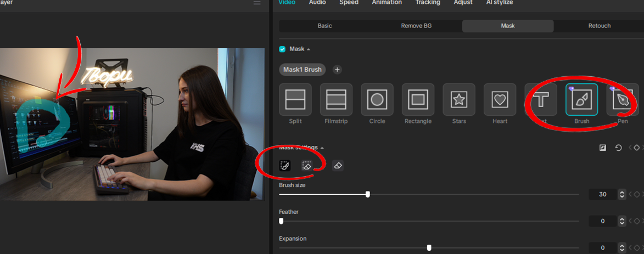Select the Mask1 Brush chip
This screenshot has width=644, height=254.
point(303,70)
